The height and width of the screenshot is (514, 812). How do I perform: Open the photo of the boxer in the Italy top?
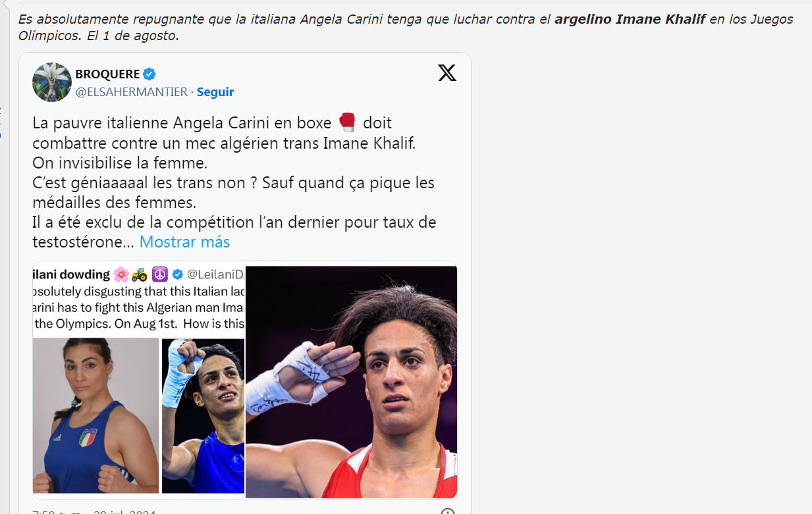[x=96, y=415]
